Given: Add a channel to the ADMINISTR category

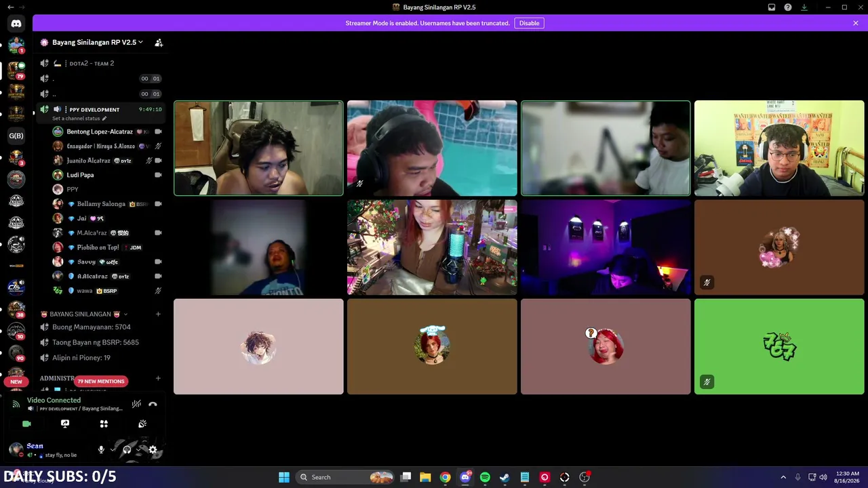Looking at the screenshot, I should pyautogui.click(x=158, y=378).
